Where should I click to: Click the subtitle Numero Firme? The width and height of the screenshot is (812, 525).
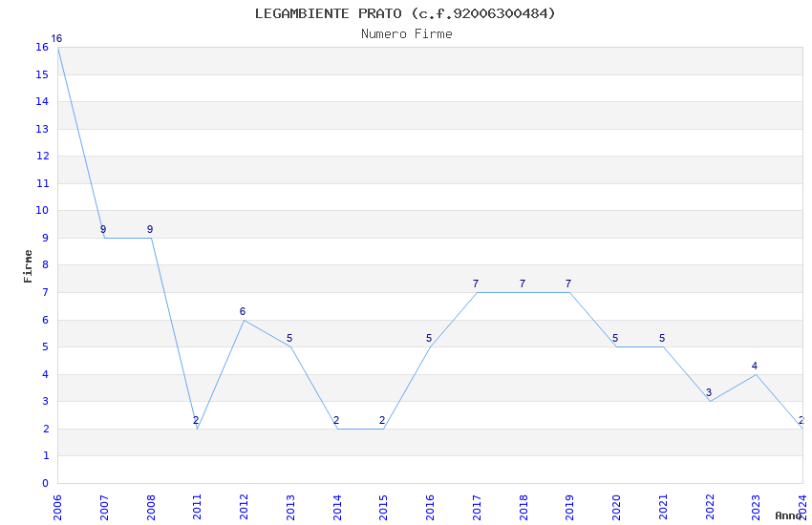(x=407, y=33)
